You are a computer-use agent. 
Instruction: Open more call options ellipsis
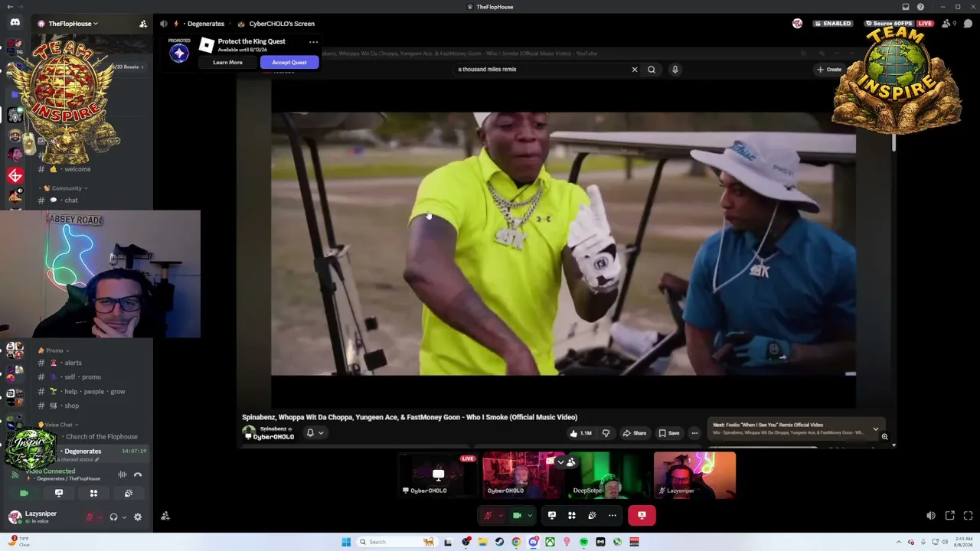click(612, 516)
